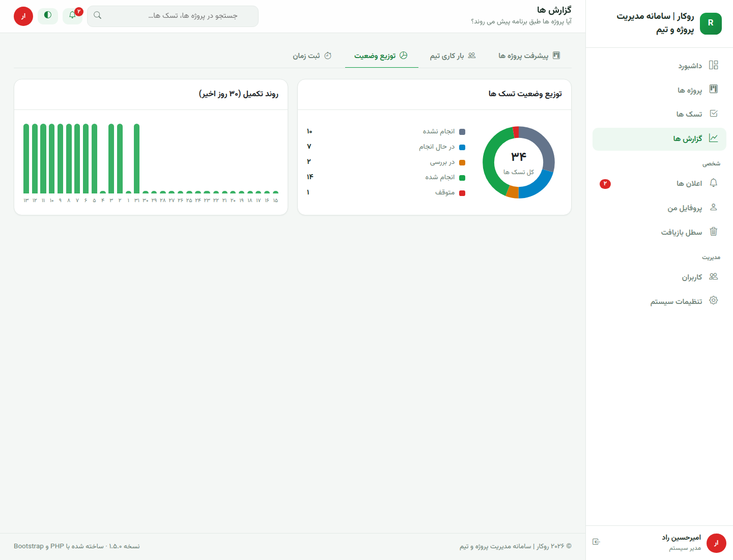Switch to the پیشرفت پروژه ها tab

click(529, 55)
